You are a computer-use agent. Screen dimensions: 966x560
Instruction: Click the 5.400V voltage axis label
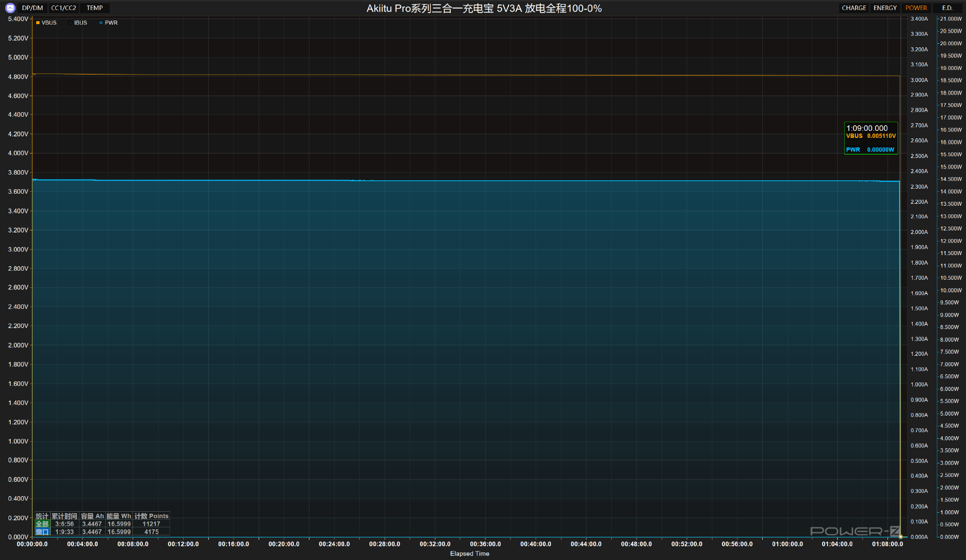tap(18, 19)
